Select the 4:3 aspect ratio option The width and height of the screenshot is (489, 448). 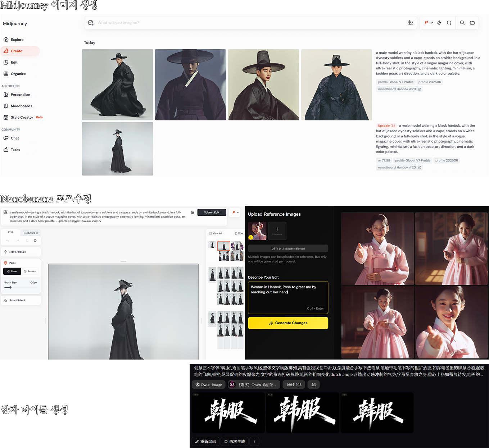313,384
